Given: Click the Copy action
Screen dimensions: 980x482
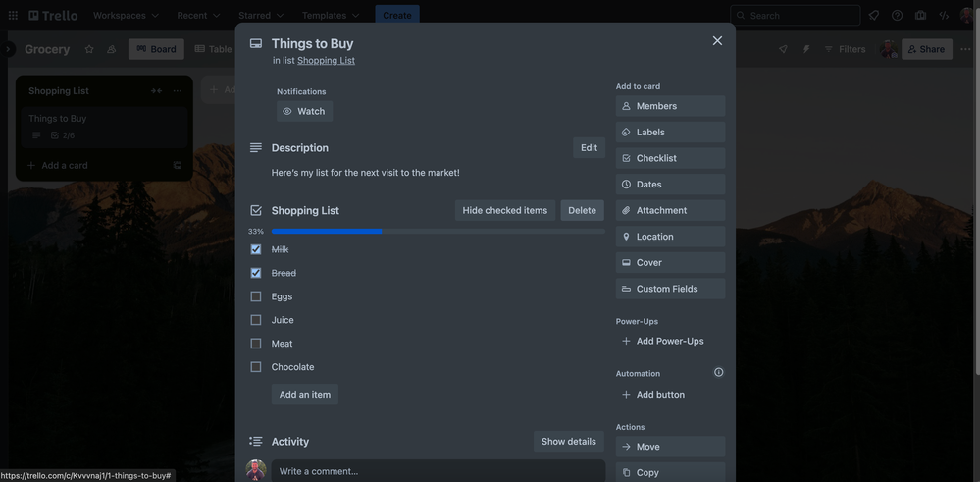Looking at the screenshot, I should (670, 472).
